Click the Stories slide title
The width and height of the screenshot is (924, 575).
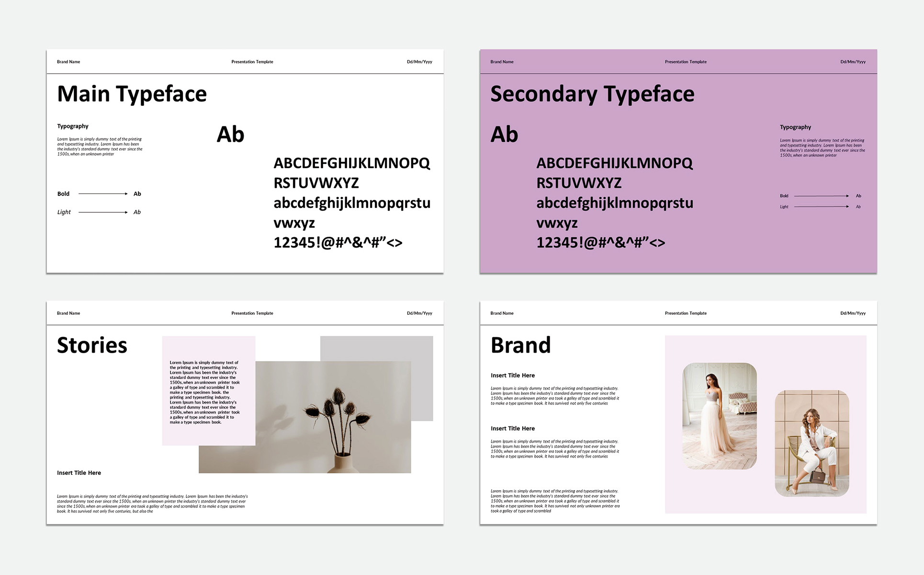coord(92,345)
